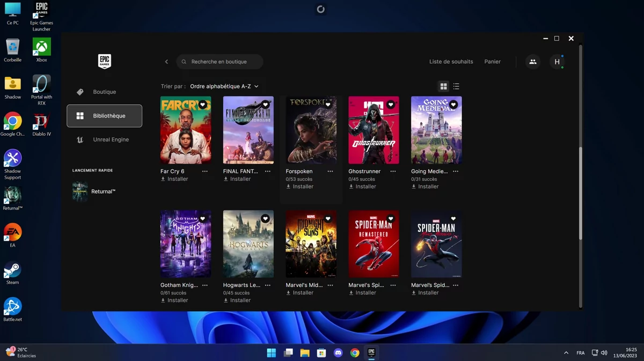644x361 pixels.
Task: Open the Ghostrunner cover thumbnail
Action: click(374, 130)
